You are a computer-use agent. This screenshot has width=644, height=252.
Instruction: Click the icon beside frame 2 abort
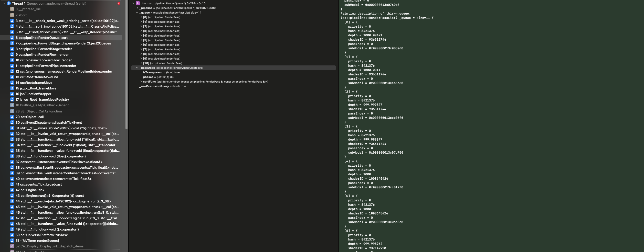(x=12, y=15)
